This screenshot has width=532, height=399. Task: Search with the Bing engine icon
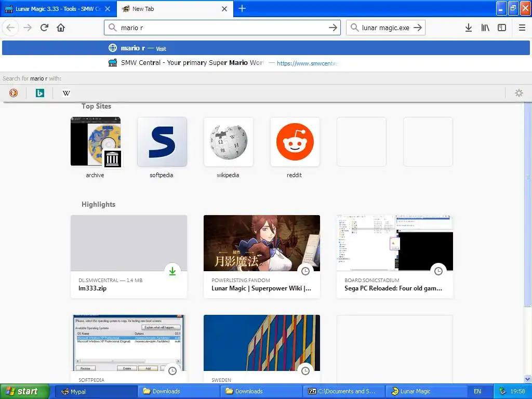pyautogui.click(x=39, y=92)
